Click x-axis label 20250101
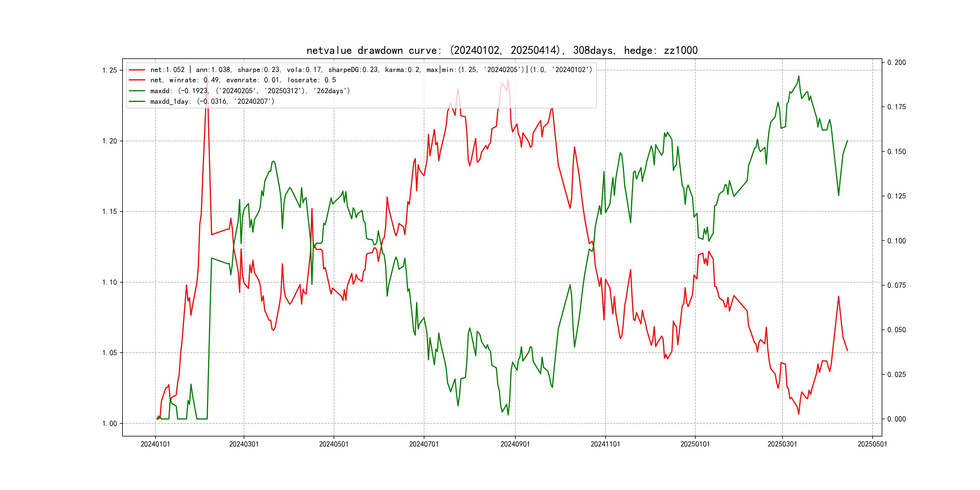Viewport: 980px width, 490px height. (x=695, y=444)
